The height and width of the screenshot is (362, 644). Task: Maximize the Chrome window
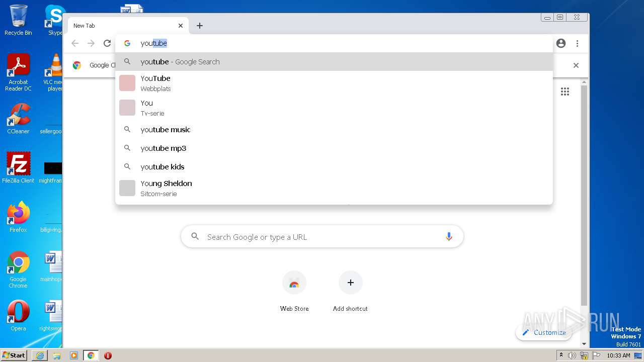(x=560, y=18)
